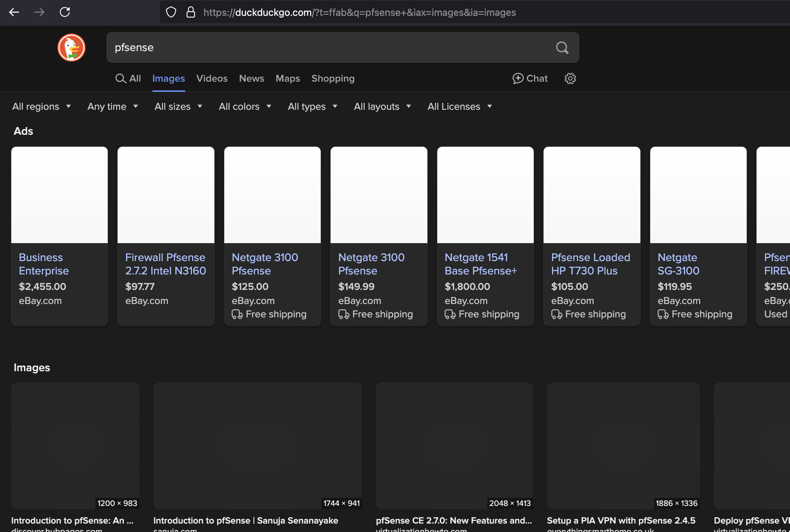The image size is (790, 532).
Task: Expand the All regions dropdown
Action: pos(42,107)
